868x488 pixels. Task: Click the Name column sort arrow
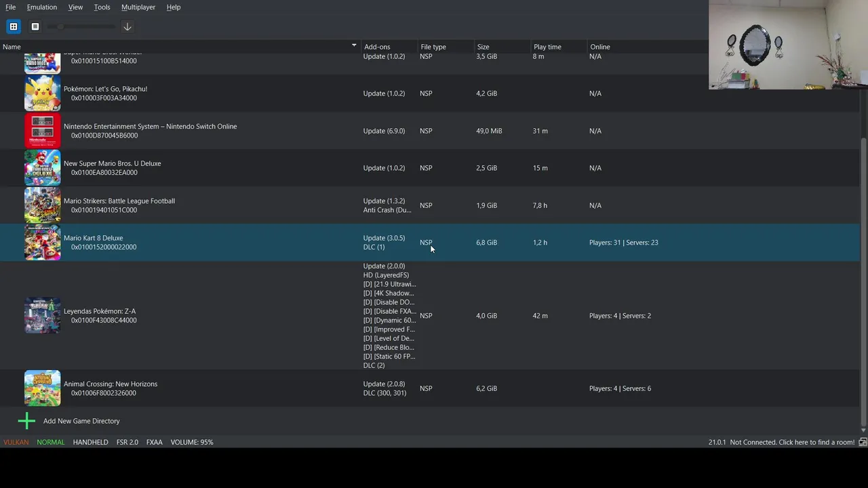pyautogui.click(x=353, y=46)
